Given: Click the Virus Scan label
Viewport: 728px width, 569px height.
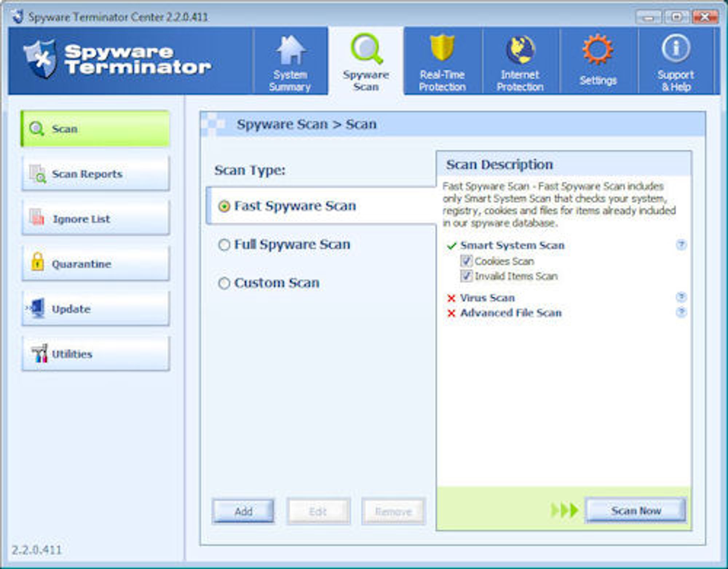Looking at the screenshot, I should pos(487,298).
